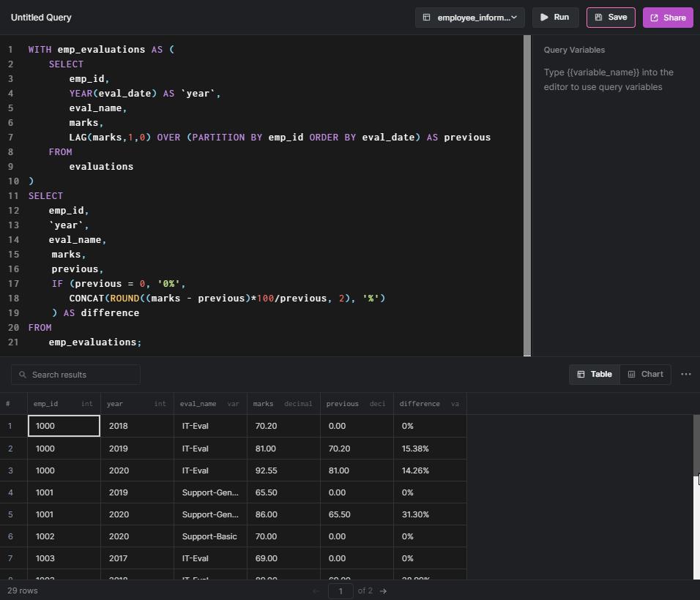Viewport: 700px width, 600px height.
Task: Click the Query Variables heading
Action: pos(574,50)
